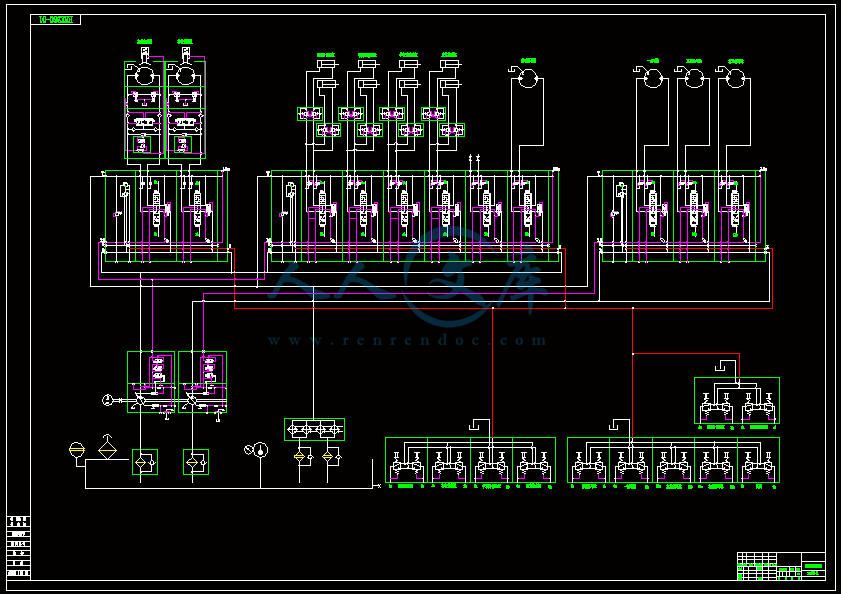This screenshot has width=841, height=594.
Task: Click the tank symbol above five-section pilot group
Action: pyautogui.click(x=615, y=426)
